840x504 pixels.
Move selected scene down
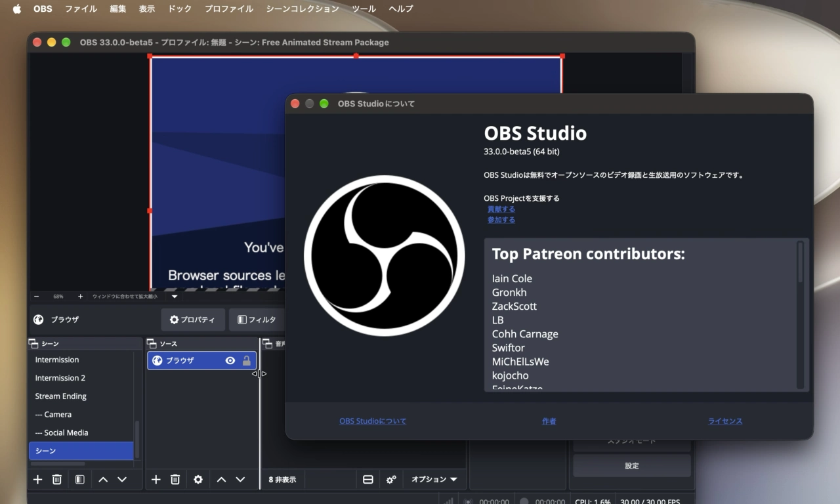tap(122, 480)
